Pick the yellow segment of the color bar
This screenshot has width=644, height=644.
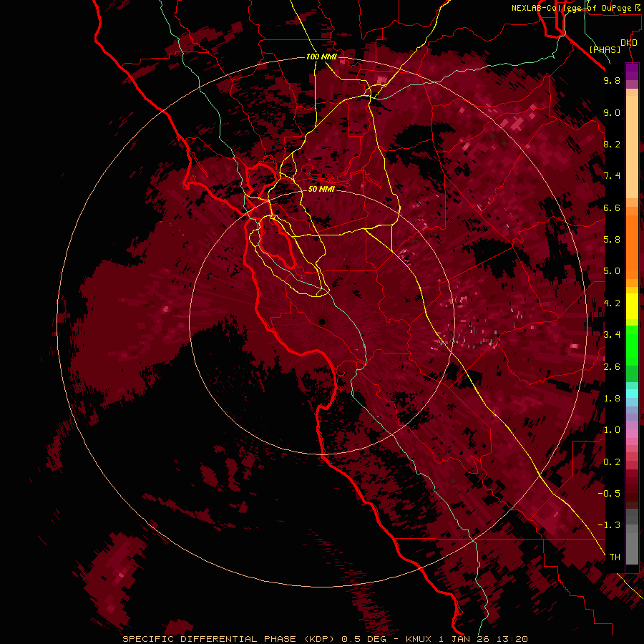(632, 306)
